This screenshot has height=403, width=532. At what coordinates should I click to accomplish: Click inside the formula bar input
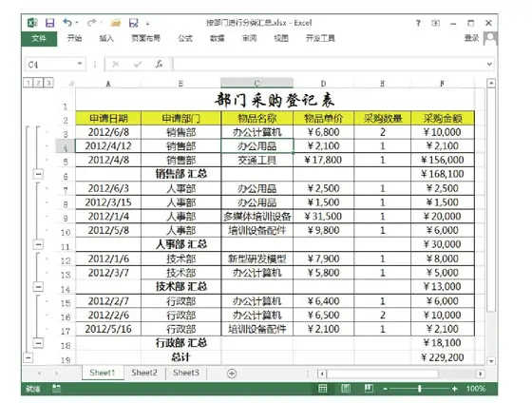point(329,65)
